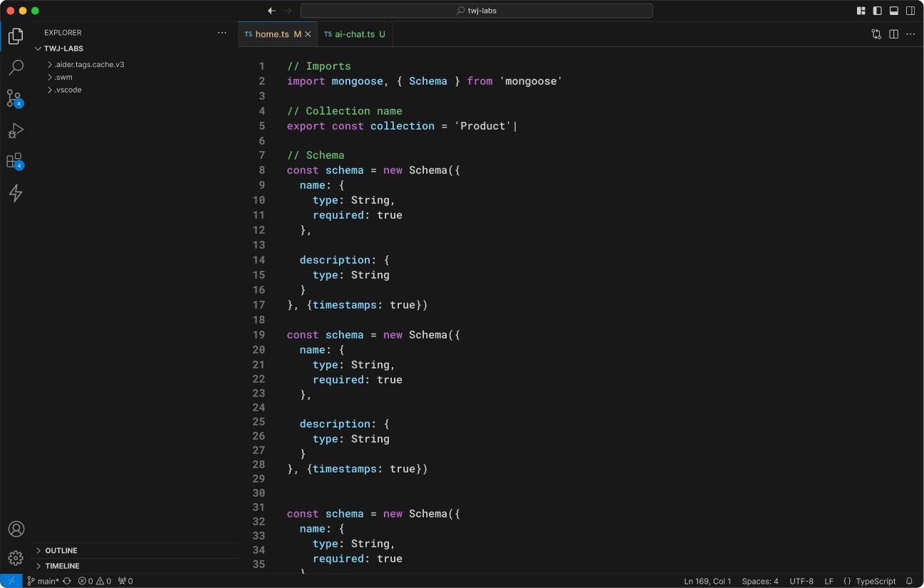924x588 pixels.
Task: Click the sync changes icon next to main branch
Action: coord(66,581)
